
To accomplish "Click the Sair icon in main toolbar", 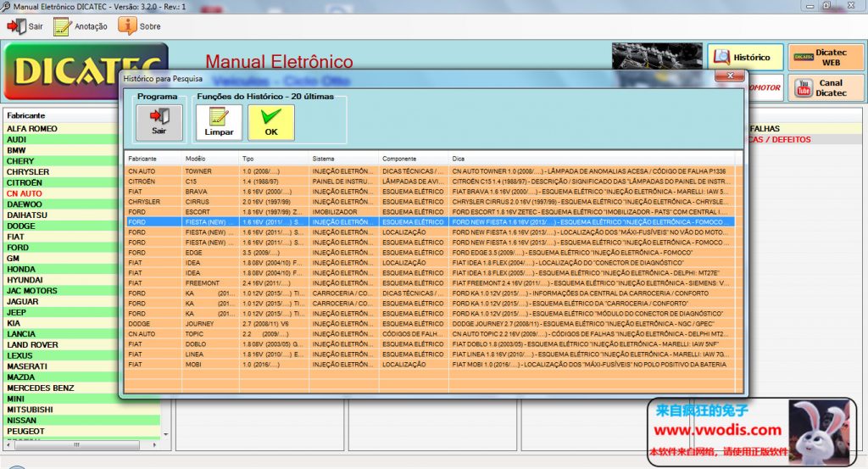I will (17, 26).
